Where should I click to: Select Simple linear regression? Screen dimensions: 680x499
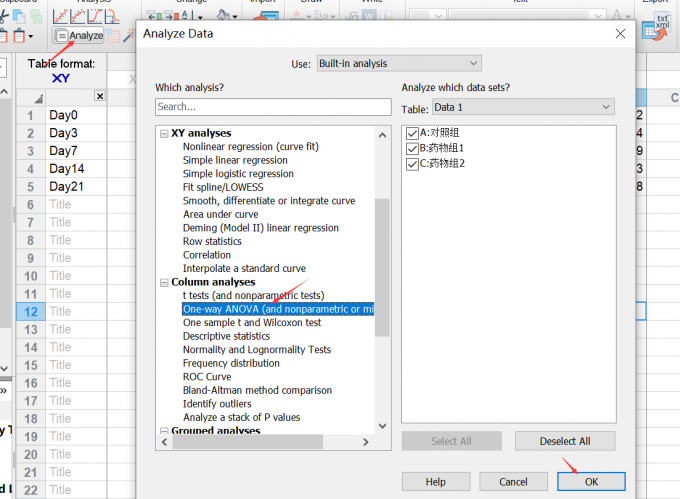(x=235, y=160)
